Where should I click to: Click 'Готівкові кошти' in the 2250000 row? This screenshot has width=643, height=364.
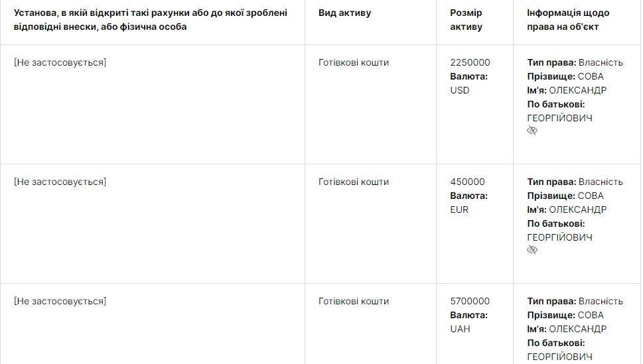coord(354,62)
